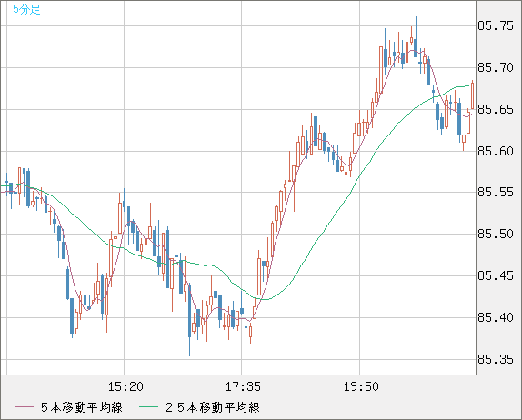
Task: Click the 85.70 price axis label
Action: [496, 68]
